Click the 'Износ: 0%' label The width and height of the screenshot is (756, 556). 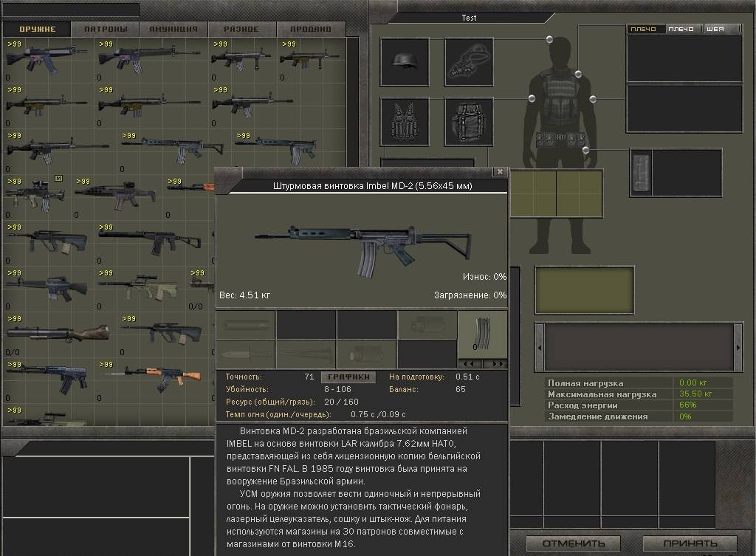[x=484, y=277]
